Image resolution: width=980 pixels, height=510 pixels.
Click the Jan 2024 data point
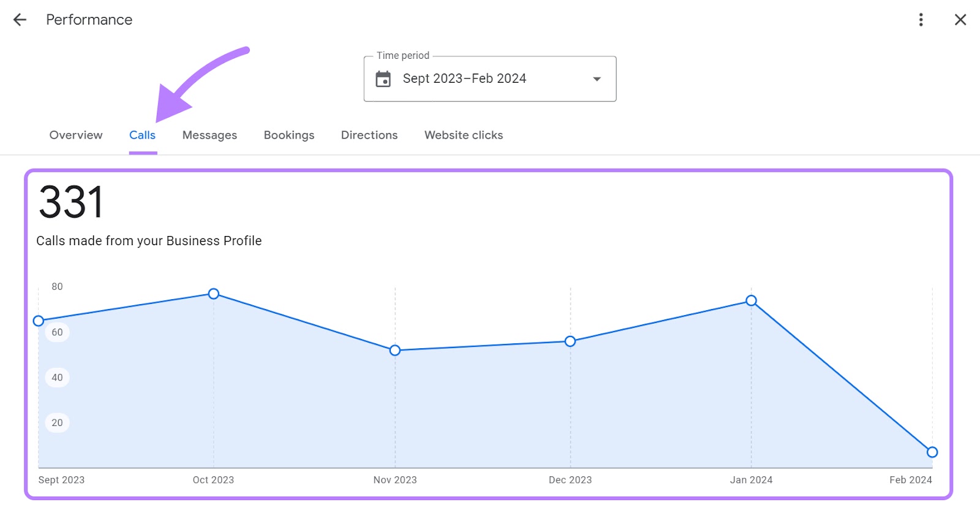[751, 300]
